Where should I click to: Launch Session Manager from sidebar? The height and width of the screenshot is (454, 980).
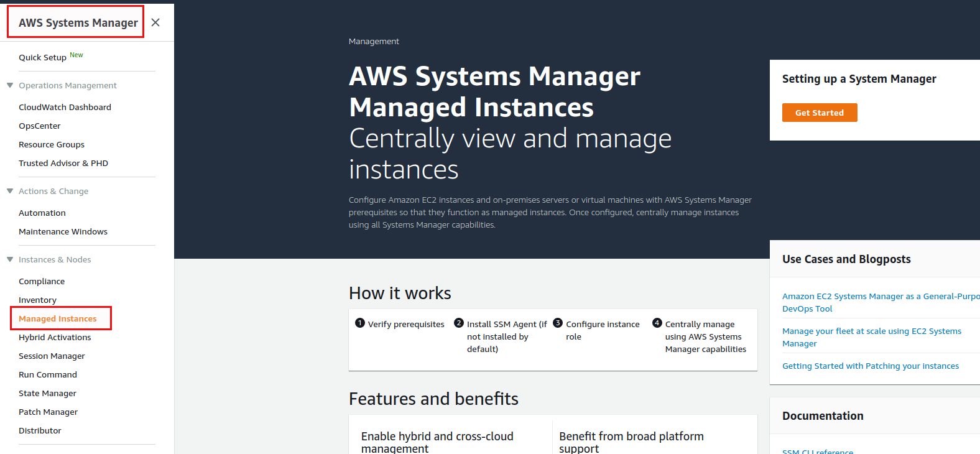click(x=52, y=356)
